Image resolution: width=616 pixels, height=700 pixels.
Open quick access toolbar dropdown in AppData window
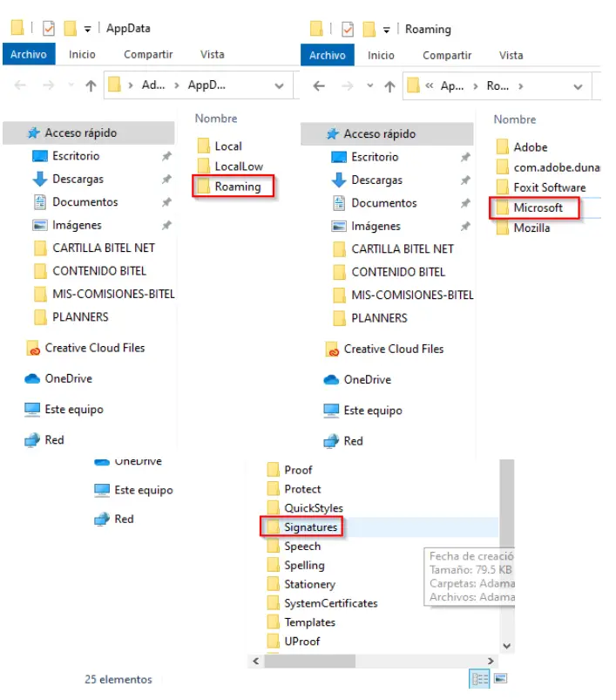[x=88, y=30]
